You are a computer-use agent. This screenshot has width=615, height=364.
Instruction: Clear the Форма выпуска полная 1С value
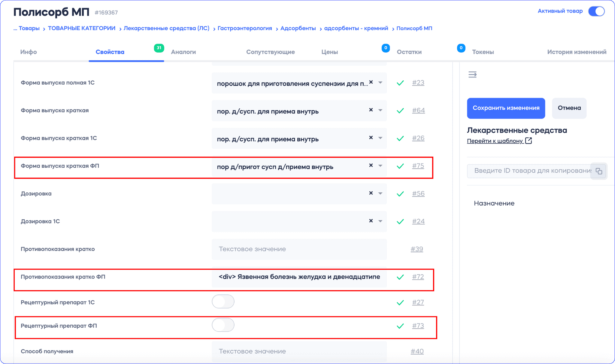[371, 82]
